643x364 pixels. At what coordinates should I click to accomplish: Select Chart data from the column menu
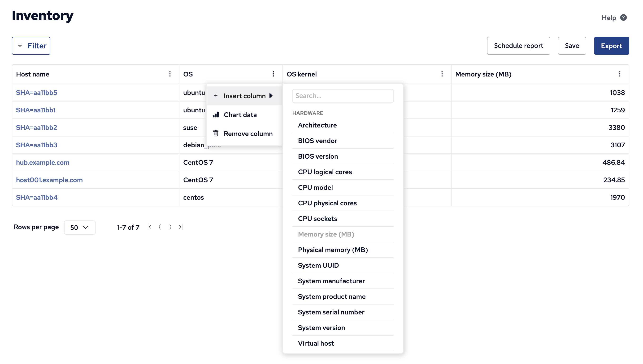coord(240,114)
